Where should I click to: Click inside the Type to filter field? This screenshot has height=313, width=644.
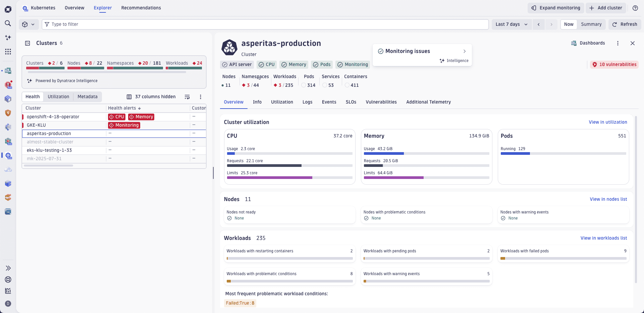click(x=134, y=24)
